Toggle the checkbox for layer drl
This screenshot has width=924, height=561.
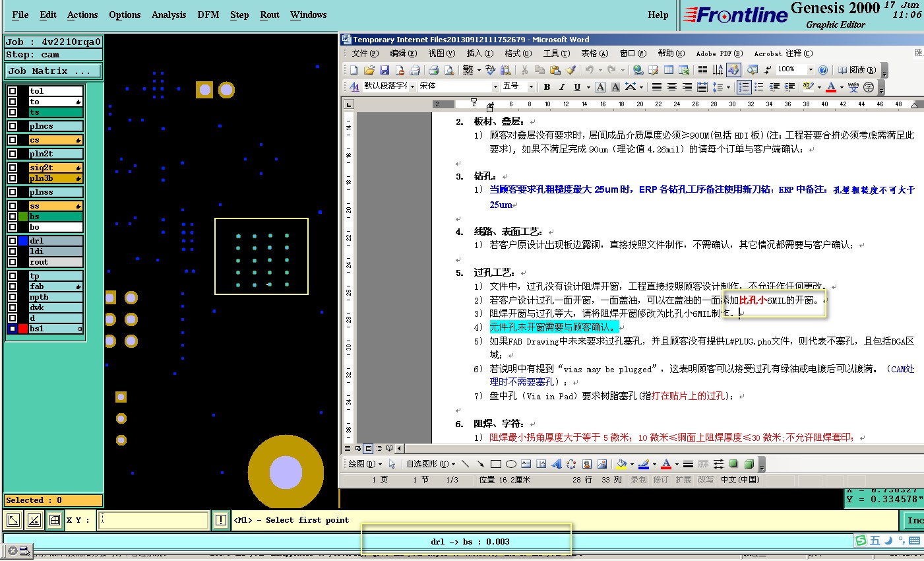[13, 241]
